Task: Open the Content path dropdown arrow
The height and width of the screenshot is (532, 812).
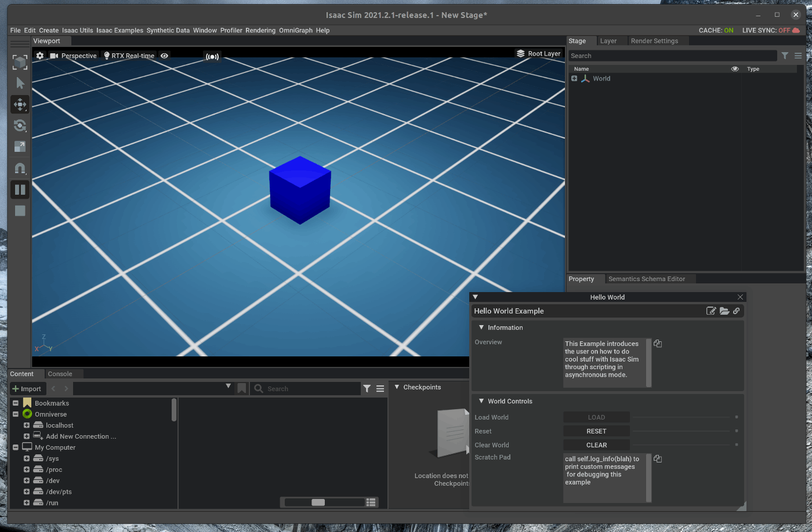Action: point(228,387)
